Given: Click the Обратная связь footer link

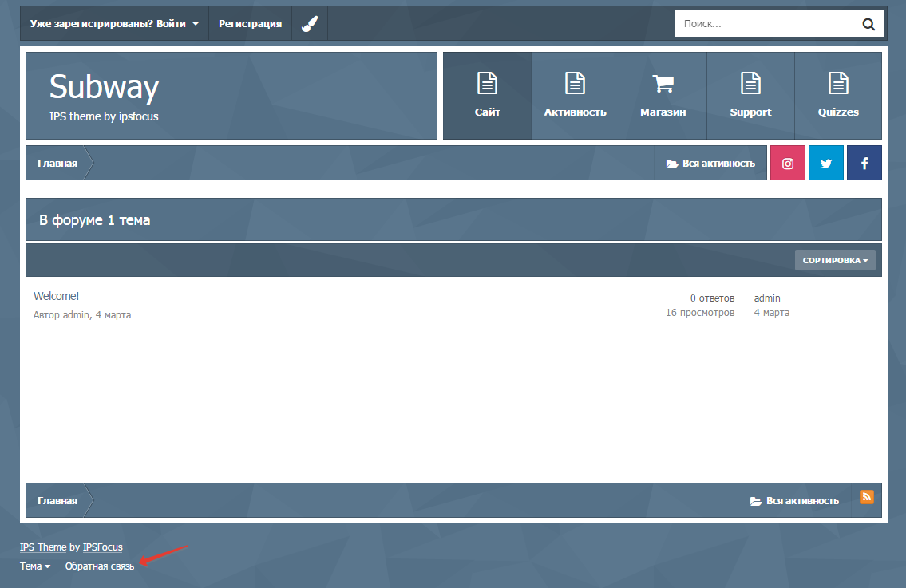Looking at the screenshot, I should coord(100,566).
